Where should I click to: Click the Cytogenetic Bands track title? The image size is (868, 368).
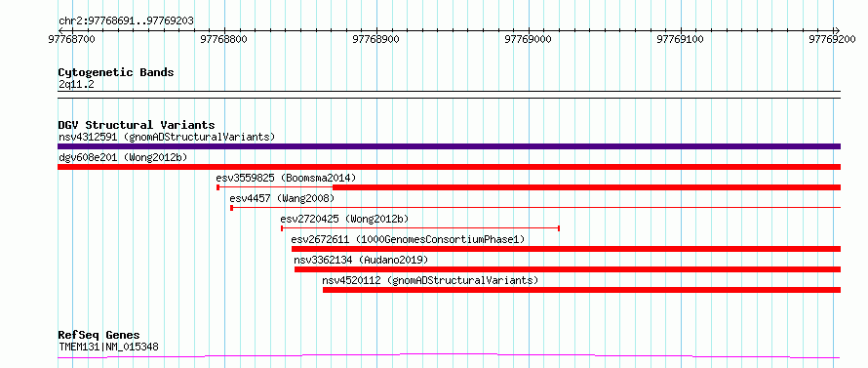pos(116,72)
